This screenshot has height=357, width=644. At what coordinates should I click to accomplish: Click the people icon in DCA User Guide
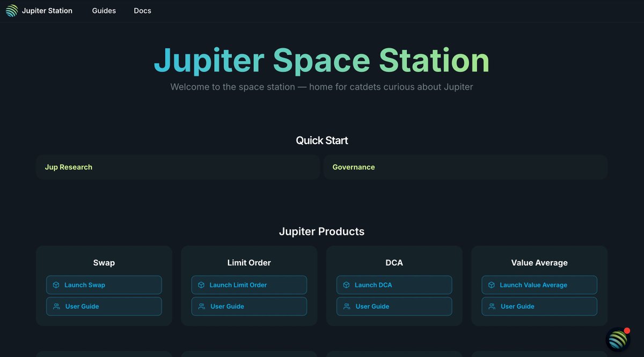click(x=347, y=307)
